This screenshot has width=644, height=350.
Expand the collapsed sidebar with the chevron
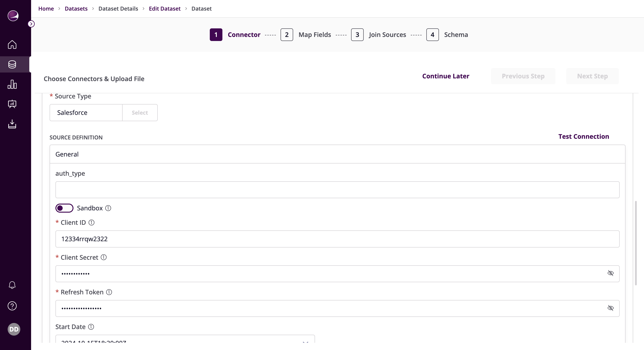(x=31, y=23)
